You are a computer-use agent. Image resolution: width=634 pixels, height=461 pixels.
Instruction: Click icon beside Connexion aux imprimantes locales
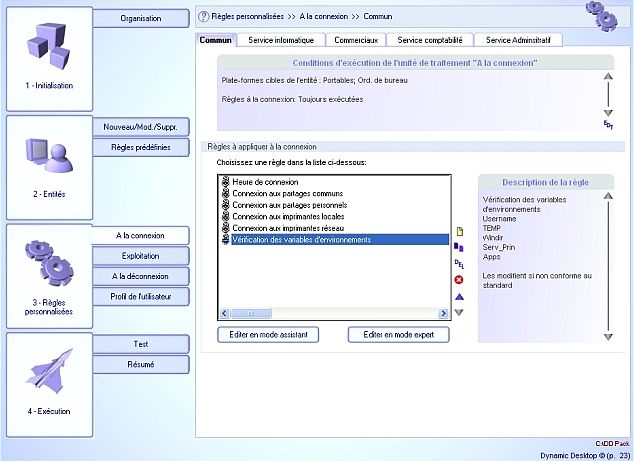(226, 216)
